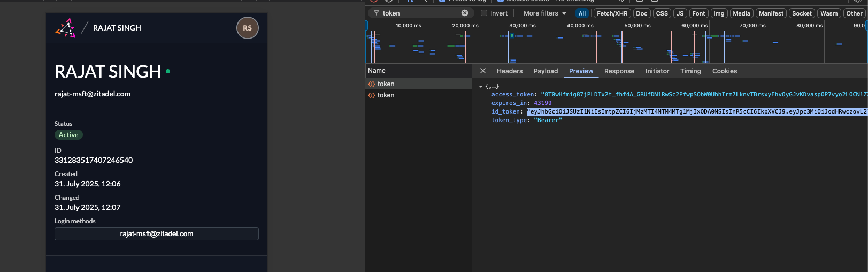The image size is (868, 272).
Task: View the Timing tab
Action: click(690, 71)
